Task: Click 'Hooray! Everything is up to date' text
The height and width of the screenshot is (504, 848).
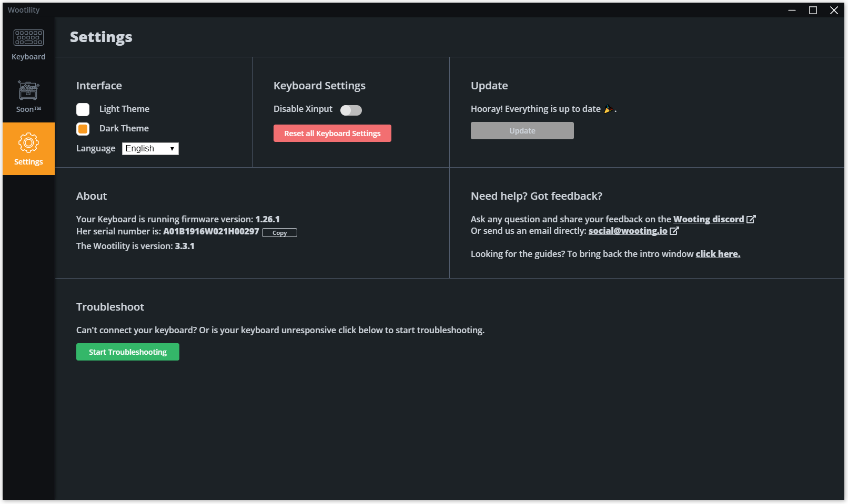Action: coord(536,109)
